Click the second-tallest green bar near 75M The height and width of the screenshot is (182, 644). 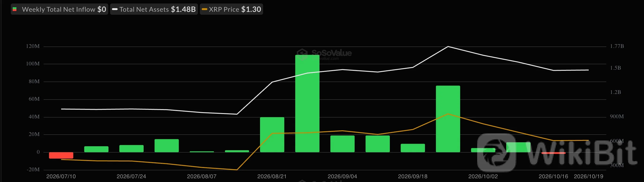coord(448,119)
